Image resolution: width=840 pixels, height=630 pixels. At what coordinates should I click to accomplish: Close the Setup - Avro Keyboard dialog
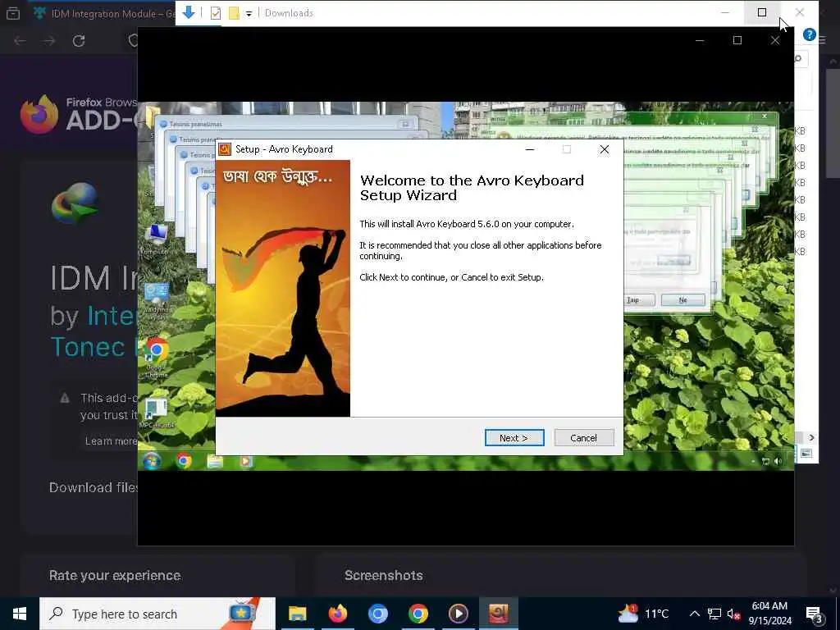[x=605, y=149]
